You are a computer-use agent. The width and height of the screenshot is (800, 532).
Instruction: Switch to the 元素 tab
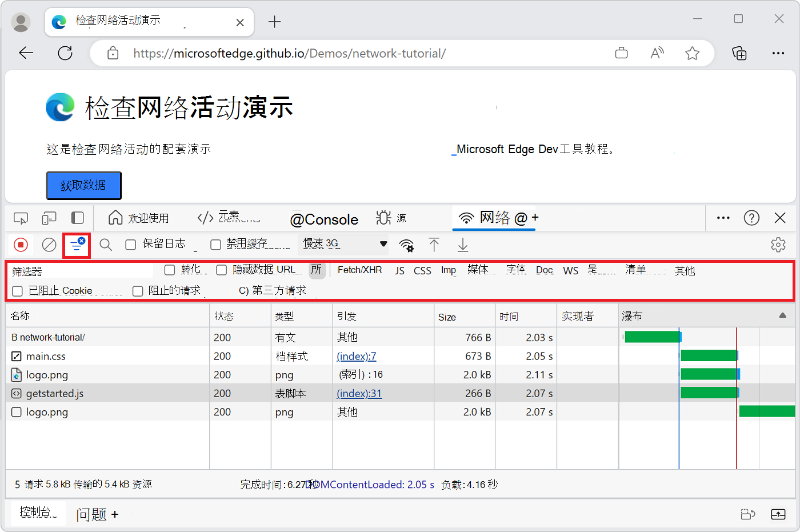point(229,218)
